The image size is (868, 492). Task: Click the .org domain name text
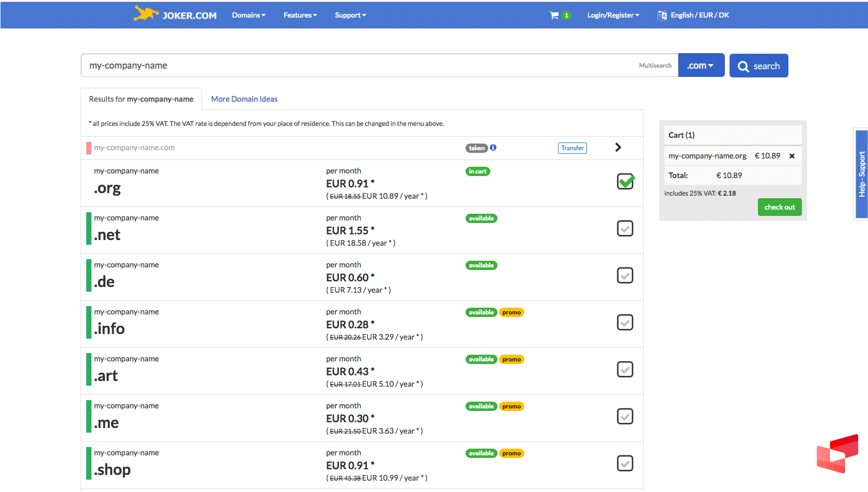[107, 188]
